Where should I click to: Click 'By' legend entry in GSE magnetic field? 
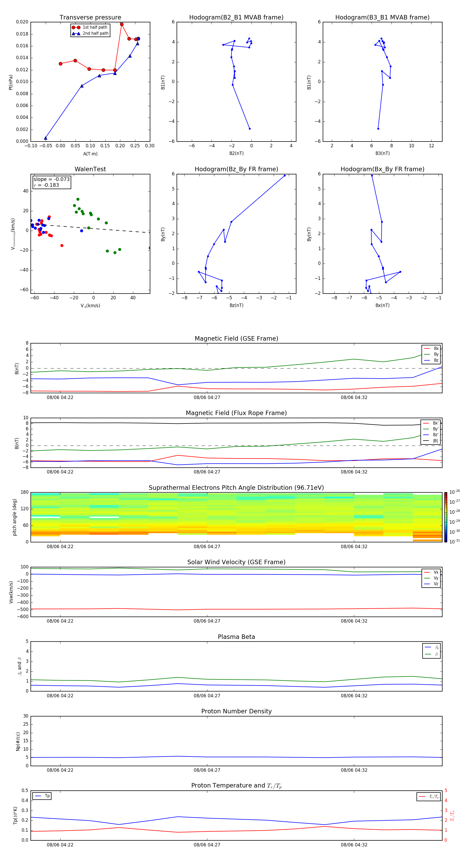point(431,354)
